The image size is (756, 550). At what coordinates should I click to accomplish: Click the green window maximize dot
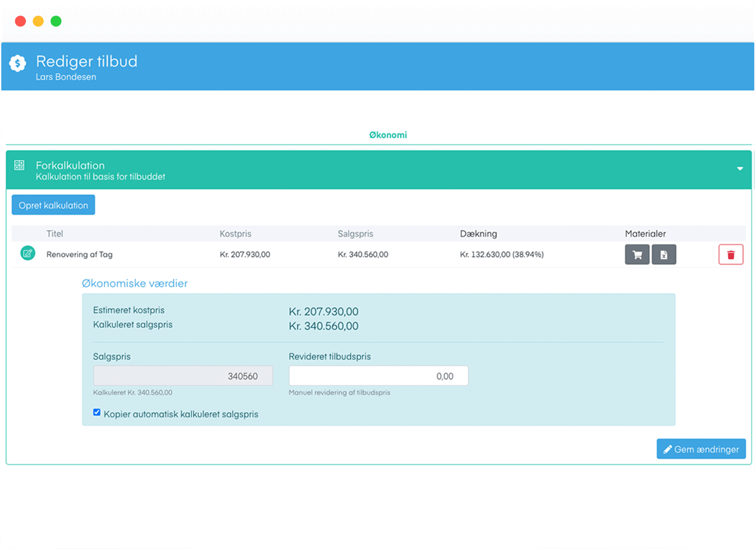click(56, 21)
